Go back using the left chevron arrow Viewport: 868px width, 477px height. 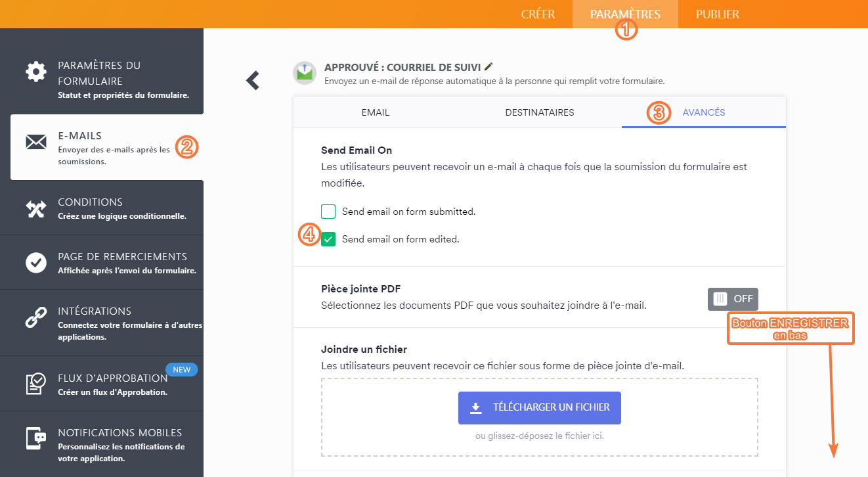tap(253, 80)
